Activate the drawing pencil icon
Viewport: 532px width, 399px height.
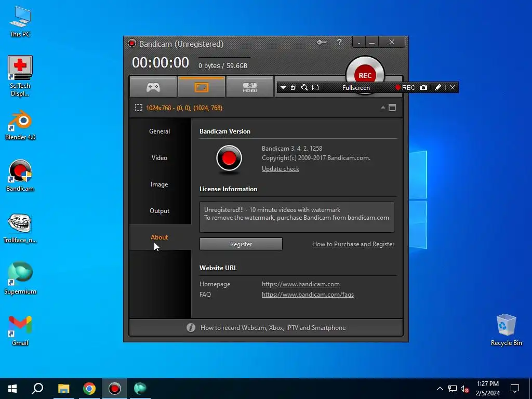tap(437, 87)
